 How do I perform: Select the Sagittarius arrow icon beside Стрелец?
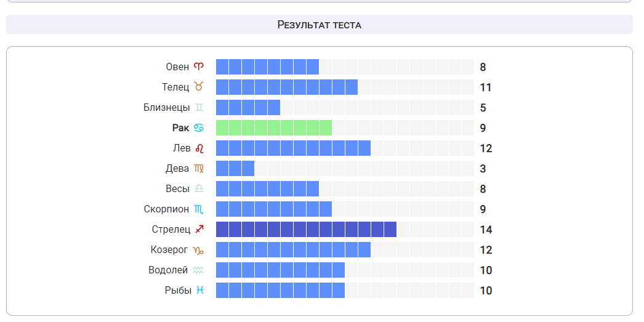click(x=198, y=229)
